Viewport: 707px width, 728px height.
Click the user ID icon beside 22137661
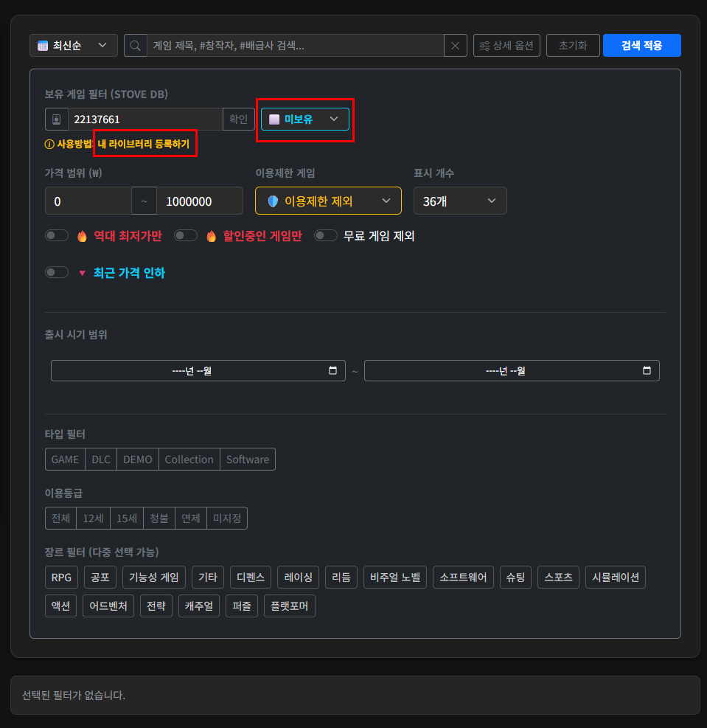click(x=56, y=119)
